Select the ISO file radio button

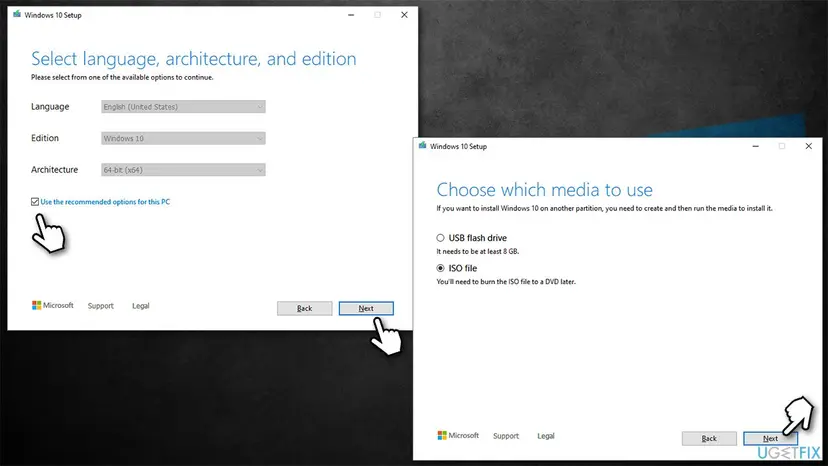click(x=440, y=268)
